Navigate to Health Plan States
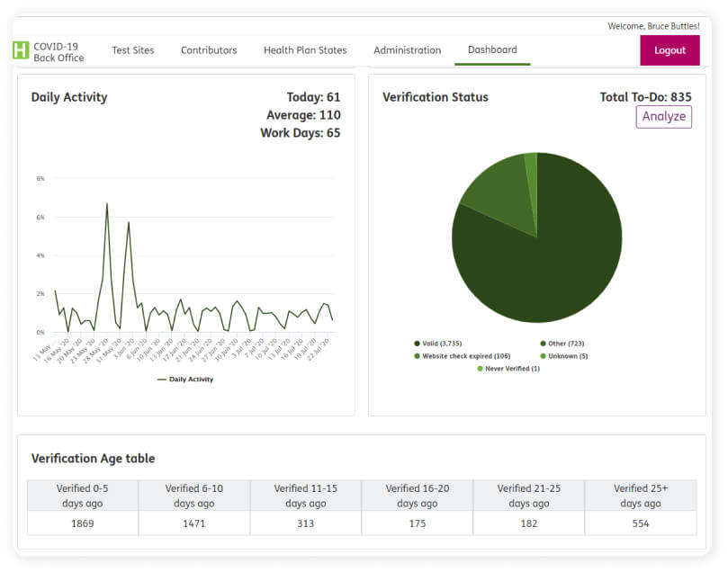The width and height of the screenshot is (728, 572). point(305,50)
